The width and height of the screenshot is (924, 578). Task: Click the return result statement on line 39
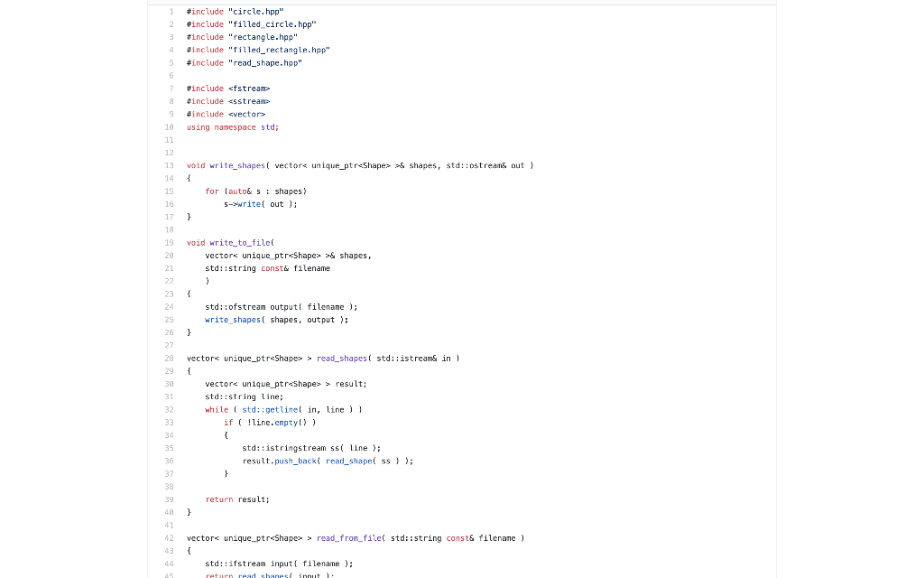(x=236, y=499)
